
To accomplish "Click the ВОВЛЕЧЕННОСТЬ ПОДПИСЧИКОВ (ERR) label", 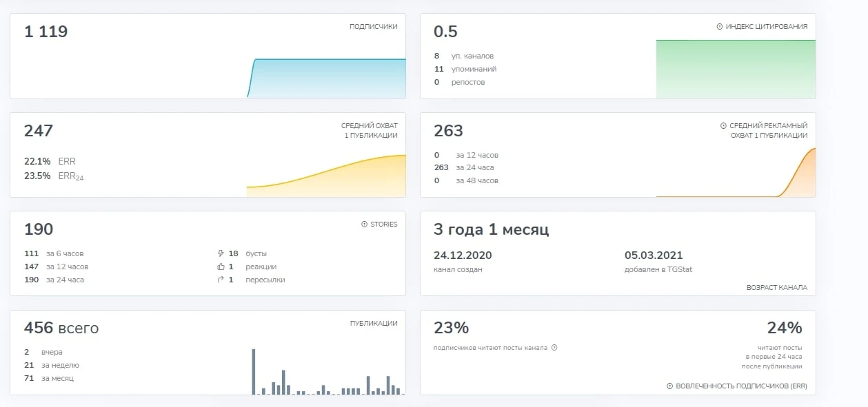I will pos(741,386).
